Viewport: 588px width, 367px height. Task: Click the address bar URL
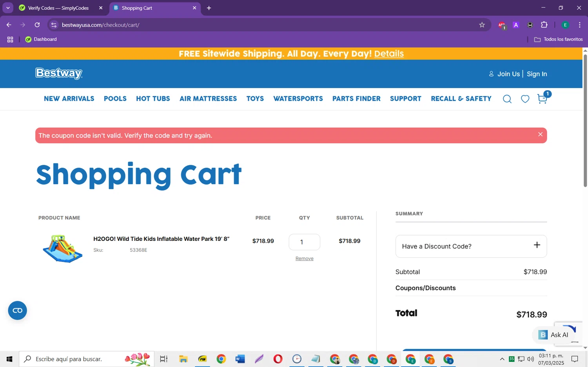(x=100, y=25)
